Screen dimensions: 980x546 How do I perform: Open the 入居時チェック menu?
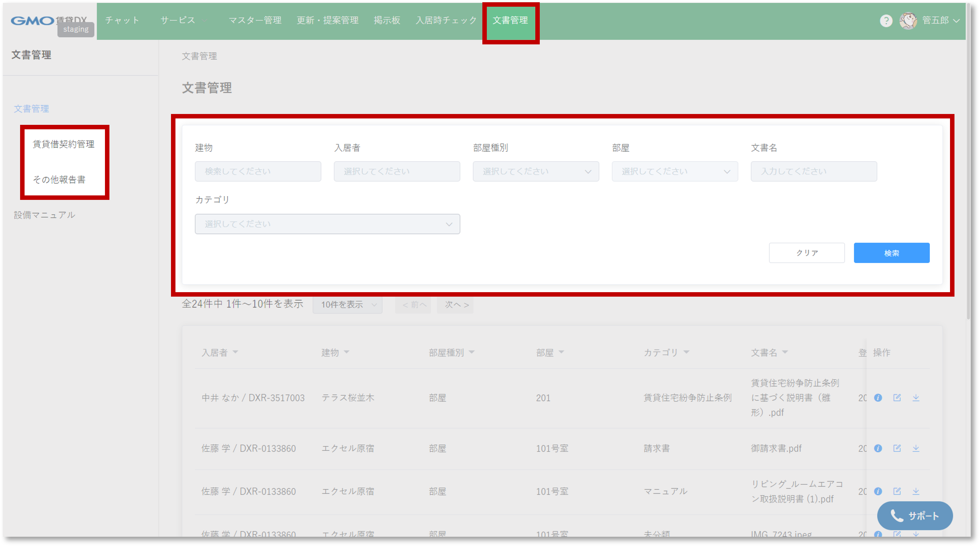(446, 20)
